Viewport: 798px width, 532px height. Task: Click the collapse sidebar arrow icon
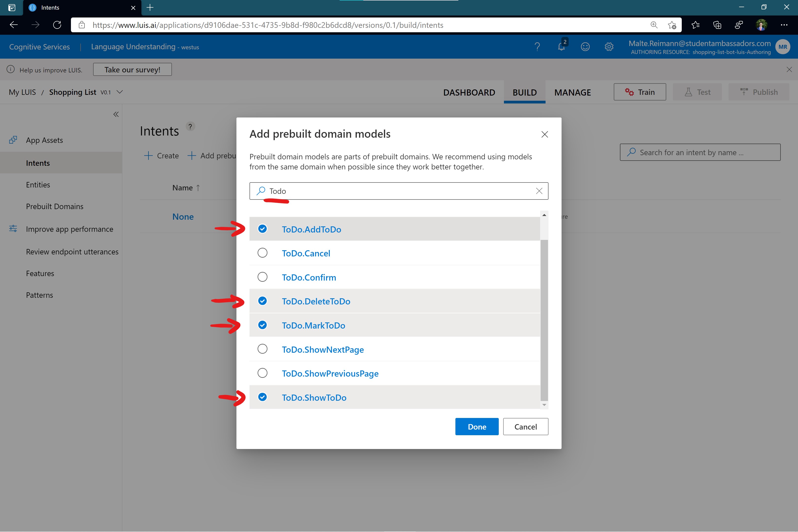pyautogui.click(x=116, y=114)
